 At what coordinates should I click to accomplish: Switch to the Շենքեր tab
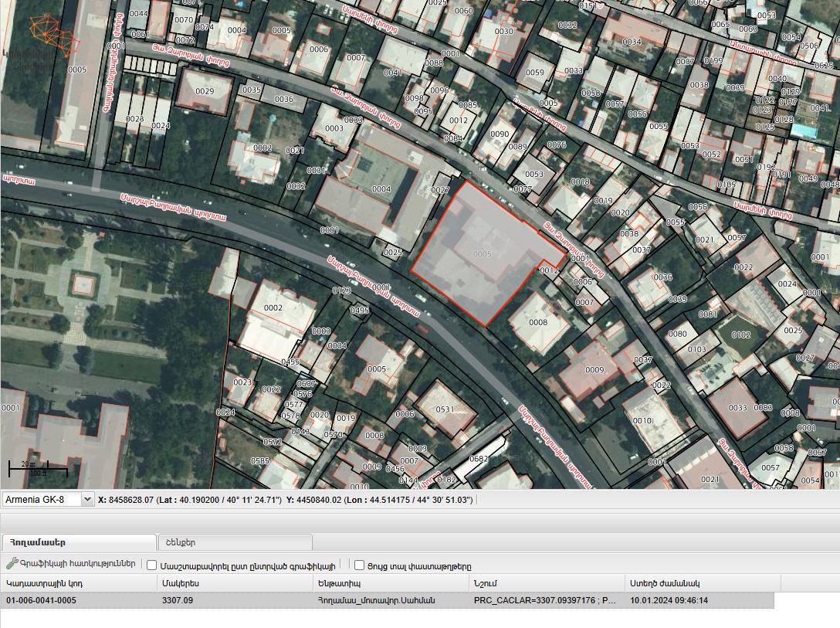[235, 542]
